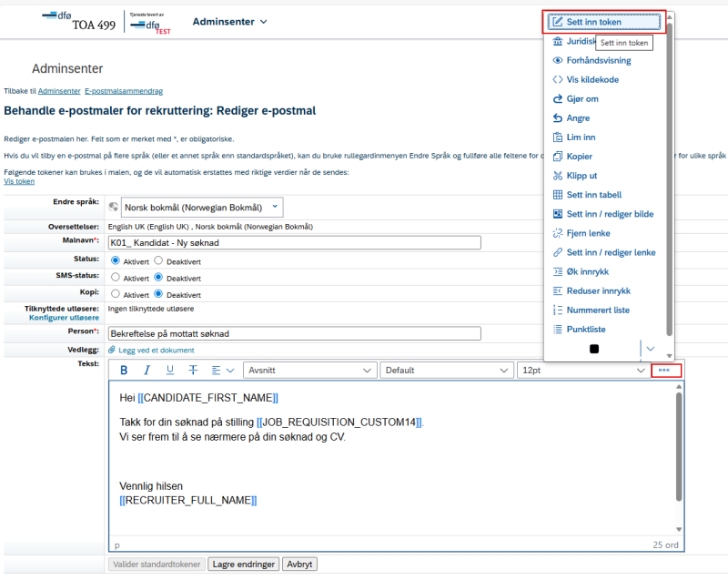Click the CANDIDATE_FIRST_NAME token in text

[x=208, y=398]
